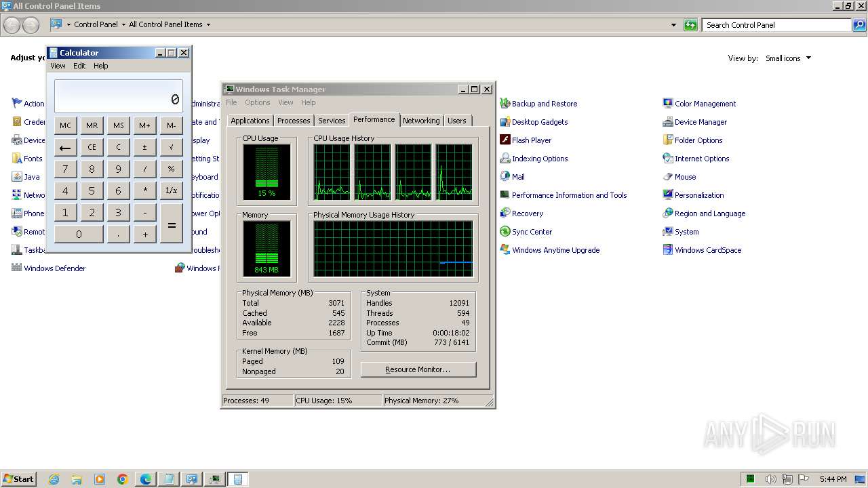Open Calculator Help menu
Screen dimensions: 868x488
(101, 66)
